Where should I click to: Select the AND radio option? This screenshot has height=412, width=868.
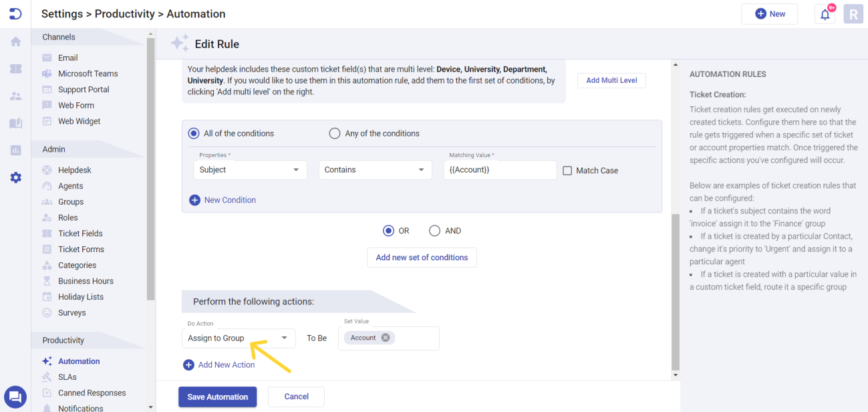[435, 230]
